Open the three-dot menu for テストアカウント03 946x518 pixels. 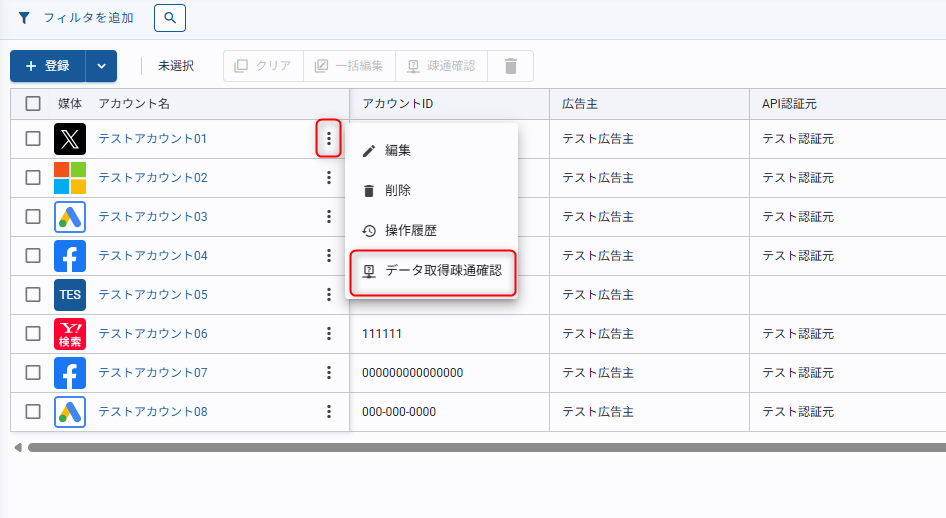click(329, 217)
